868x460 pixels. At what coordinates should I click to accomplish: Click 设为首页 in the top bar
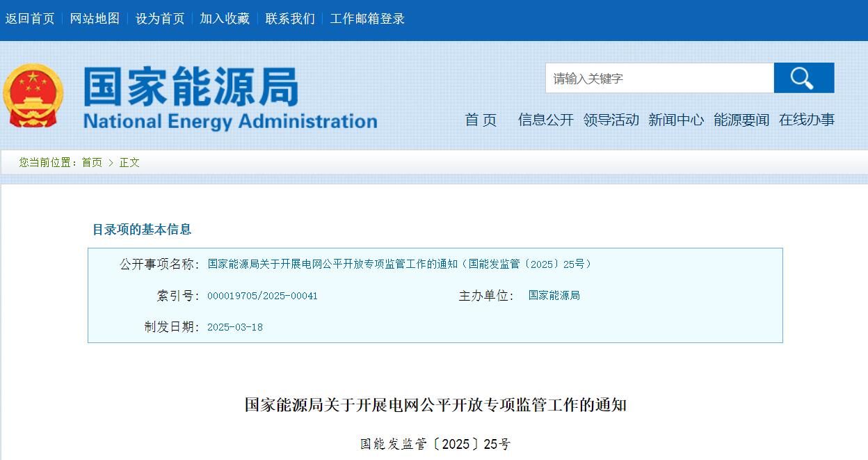(x=160, y=19)
